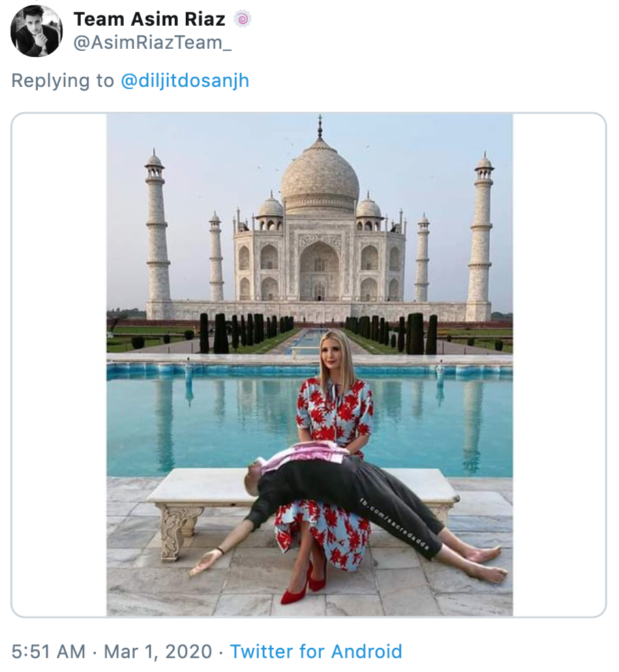This screenshot has height=672, width=619.
Task: Select the Team Asim Riaz display name
Action: (149, 18)
